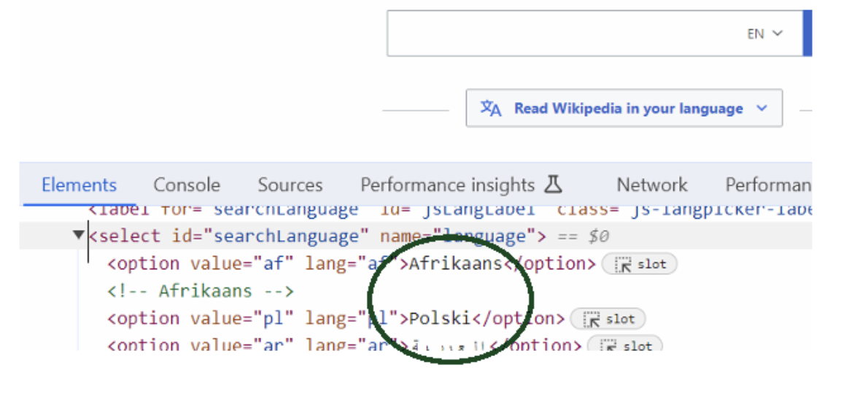Open the Console tab
This screenshot has width=868, height=410.
tap(187, 185)
